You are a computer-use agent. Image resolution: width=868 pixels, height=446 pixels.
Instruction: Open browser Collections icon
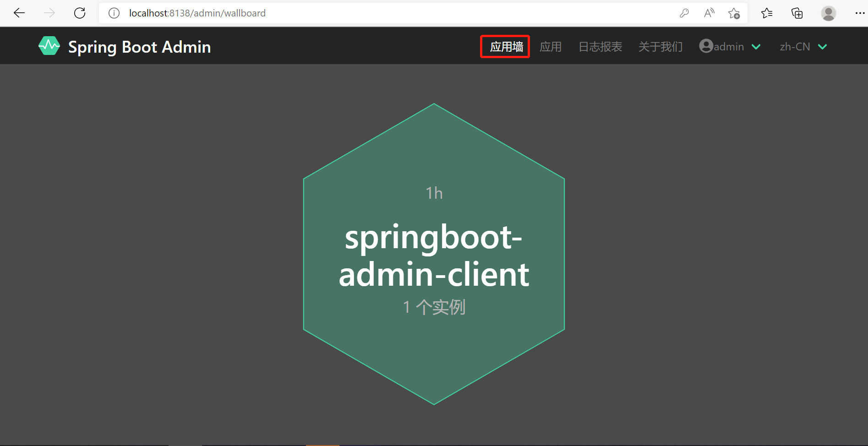click(797, 13)
